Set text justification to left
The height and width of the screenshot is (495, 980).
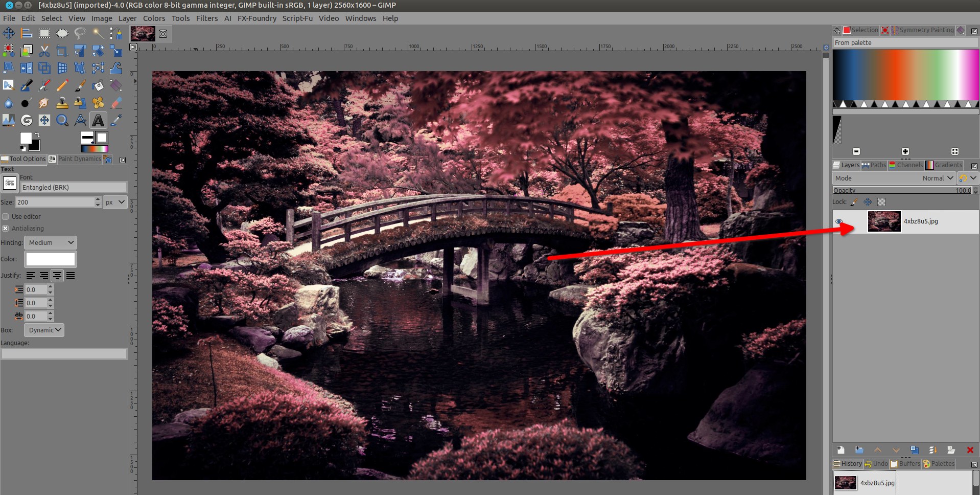(x=31, y=276)
